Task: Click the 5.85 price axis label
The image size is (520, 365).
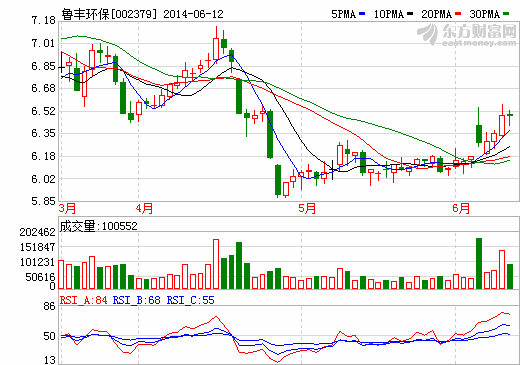Action: (x=43, y=201)
